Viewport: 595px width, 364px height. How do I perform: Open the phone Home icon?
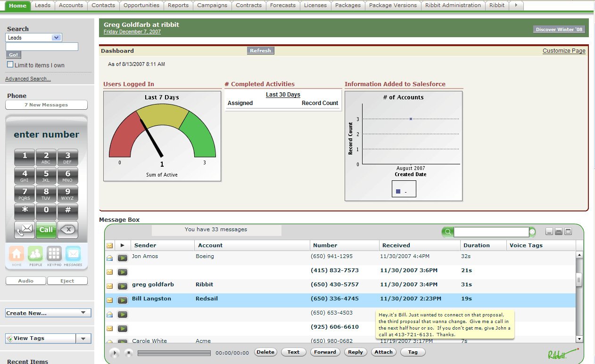pyautogui.click(x=17, y=254)
